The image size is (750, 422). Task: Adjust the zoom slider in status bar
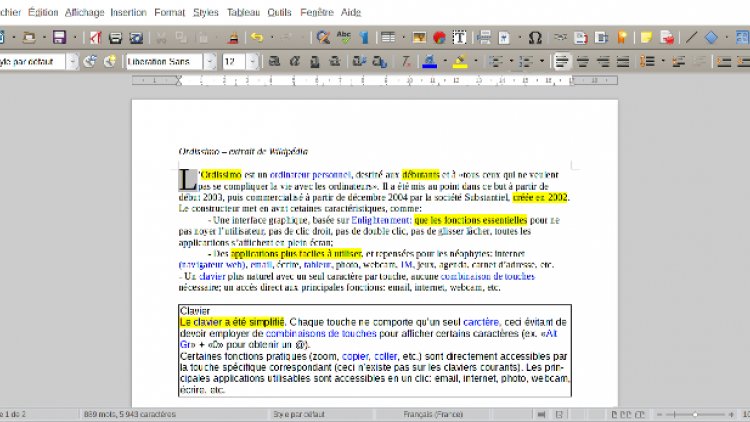pyautogui.click(x=695, y=414)
